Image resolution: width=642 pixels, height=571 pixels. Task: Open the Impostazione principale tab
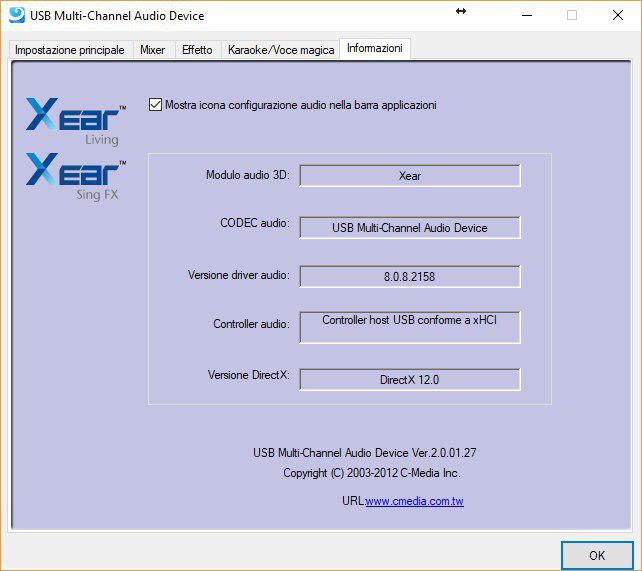pyautogui.click(x=70, y=50)
